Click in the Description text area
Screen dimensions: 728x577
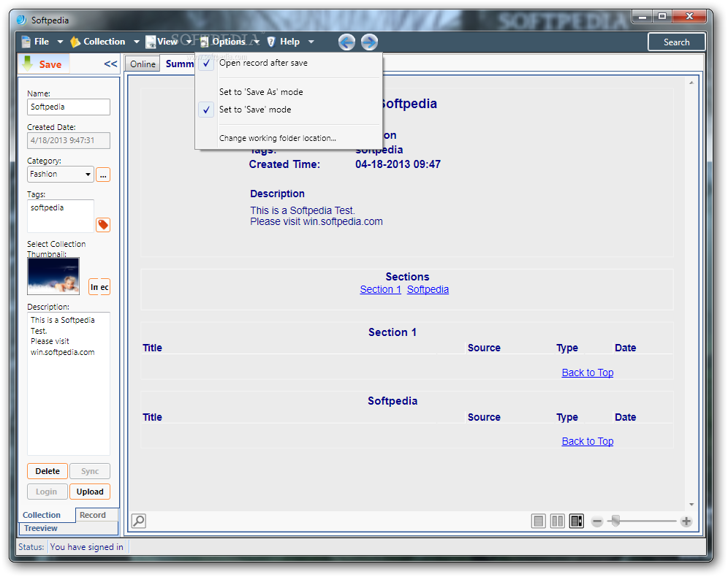[69, 383]
